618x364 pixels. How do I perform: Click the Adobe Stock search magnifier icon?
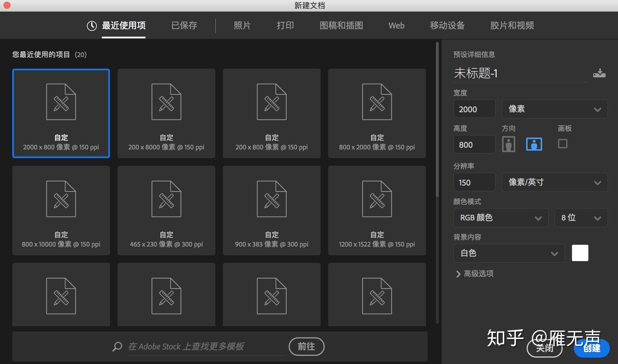tap(117, 346)
